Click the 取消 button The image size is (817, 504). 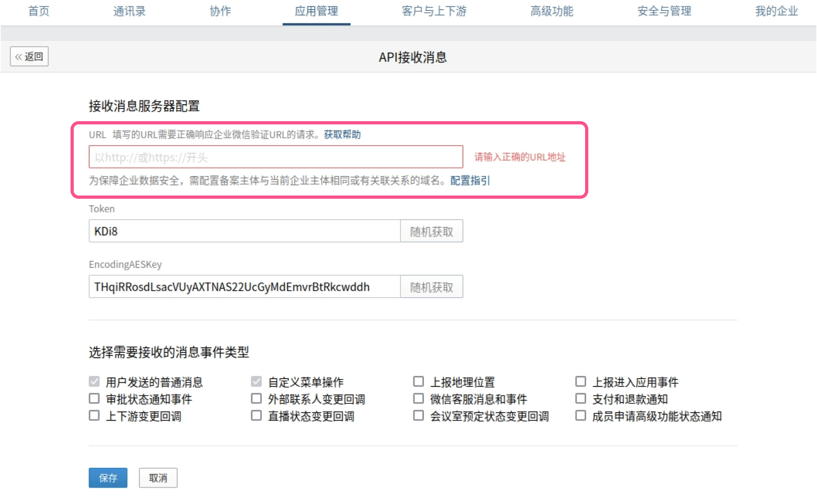click(x=158, y=478)
